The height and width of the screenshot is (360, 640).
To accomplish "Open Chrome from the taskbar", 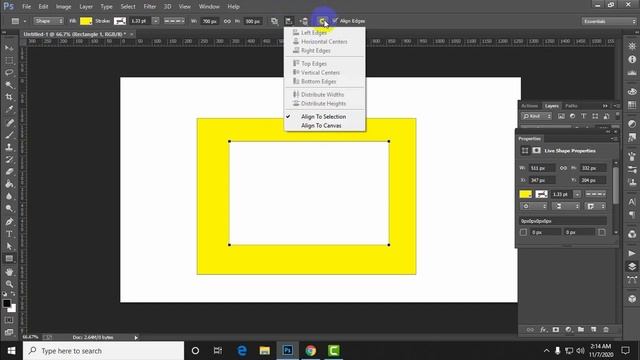I will pyautogui.click(x=311, y=351).
